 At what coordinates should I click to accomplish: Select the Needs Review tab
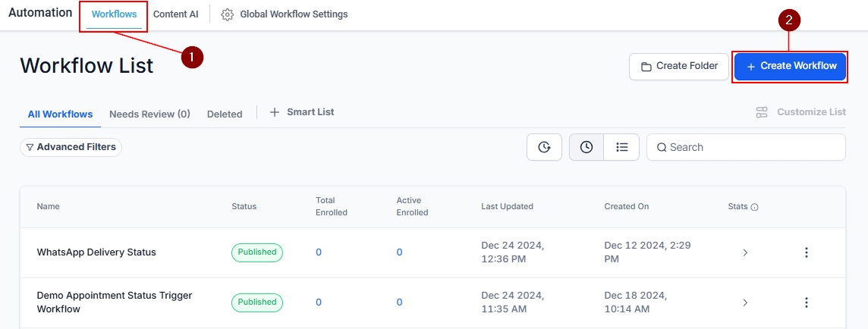tap(149, 114)
